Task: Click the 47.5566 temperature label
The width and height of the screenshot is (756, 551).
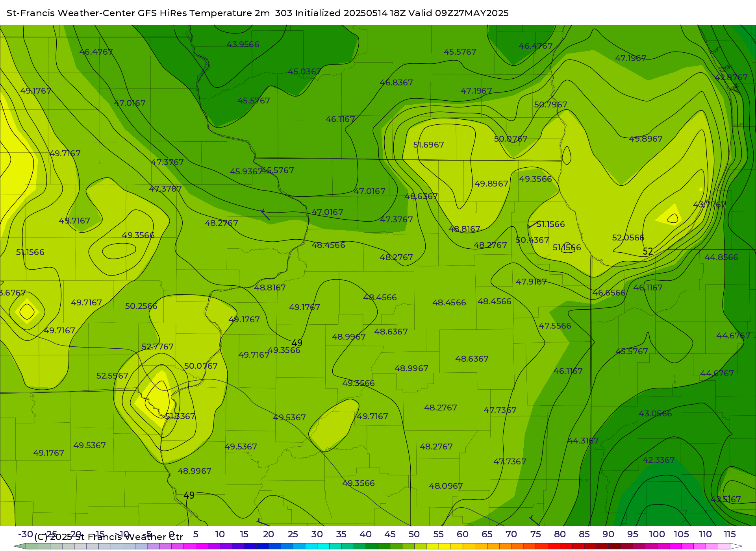Action: click(555, 326)
